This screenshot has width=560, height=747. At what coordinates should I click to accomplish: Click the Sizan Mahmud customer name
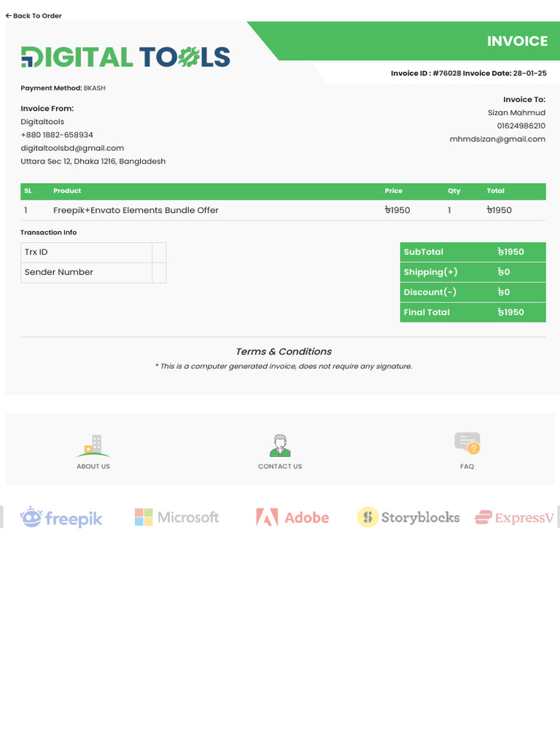[517, 113]
